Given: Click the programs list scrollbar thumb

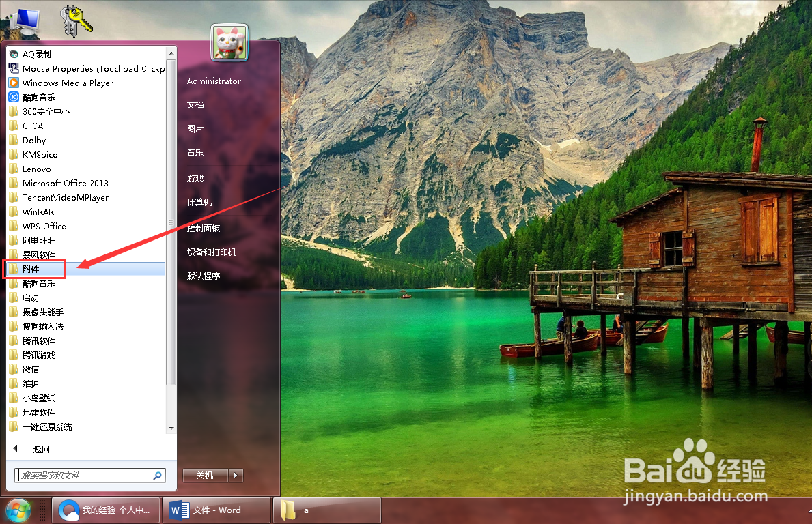Looking at the screenshot, I should pos(171,222).
